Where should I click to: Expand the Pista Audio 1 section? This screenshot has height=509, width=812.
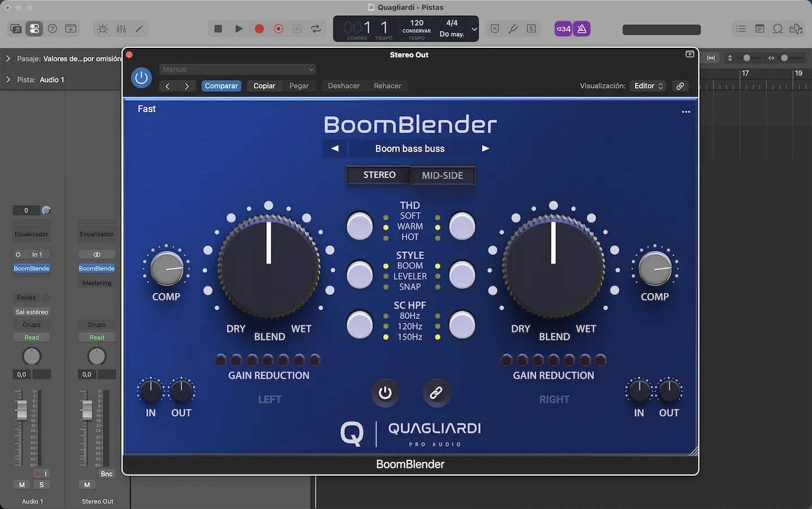(x=8, y=79)
